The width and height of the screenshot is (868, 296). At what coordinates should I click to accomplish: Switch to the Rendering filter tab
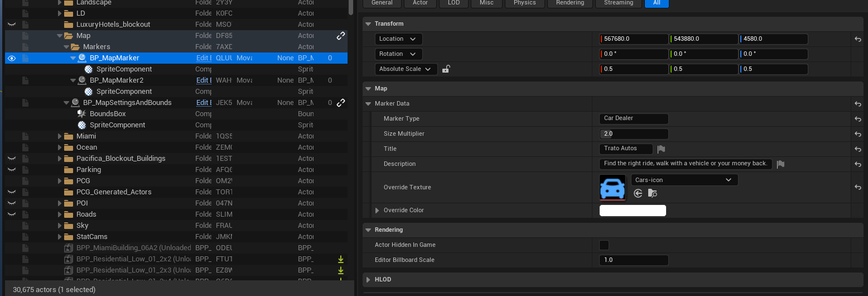(x=570, y=3)
